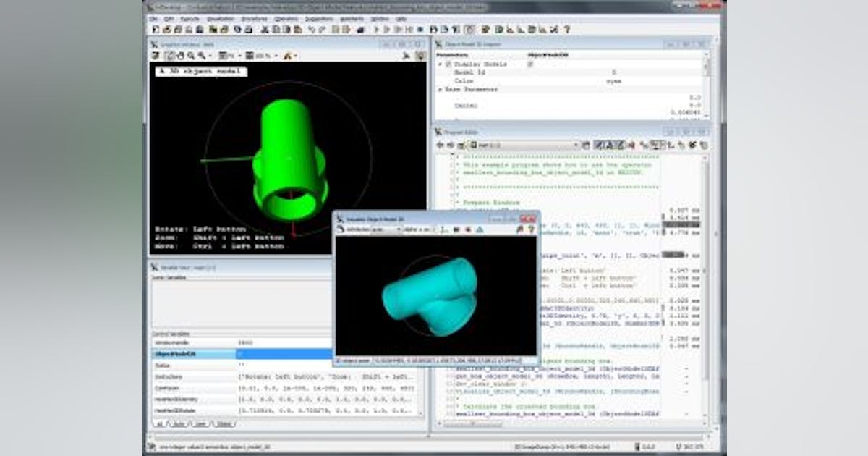868x456 pixels.
Task: Click the Step Into execution icon
Action: pos(397,29)
